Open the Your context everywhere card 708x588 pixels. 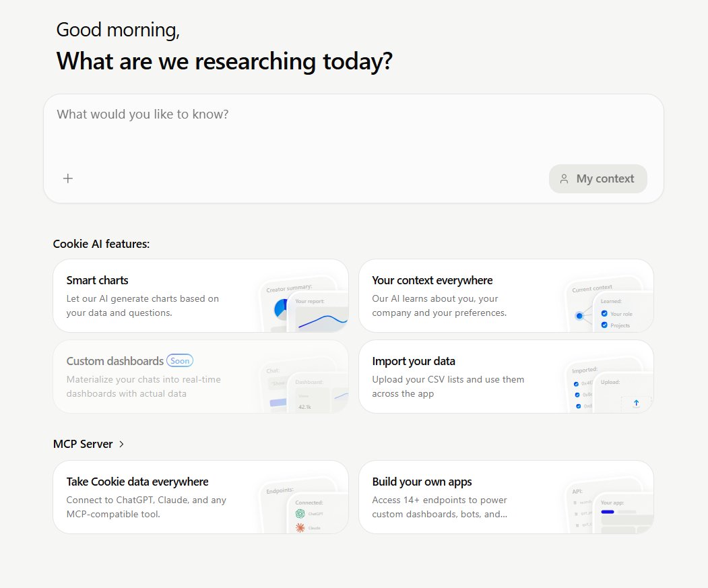(506, 296)
